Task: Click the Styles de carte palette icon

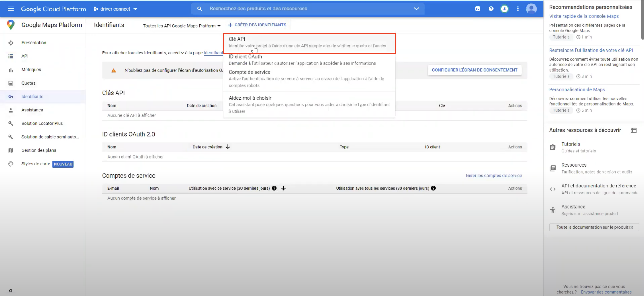Action: [11, 164]
